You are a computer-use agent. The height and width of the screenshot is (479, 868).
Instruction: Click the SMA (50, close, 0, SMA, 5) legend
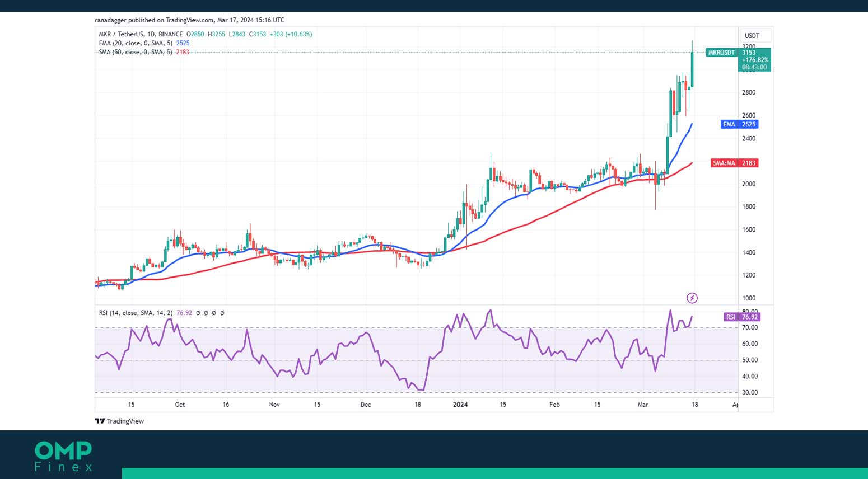pos(136,52)
